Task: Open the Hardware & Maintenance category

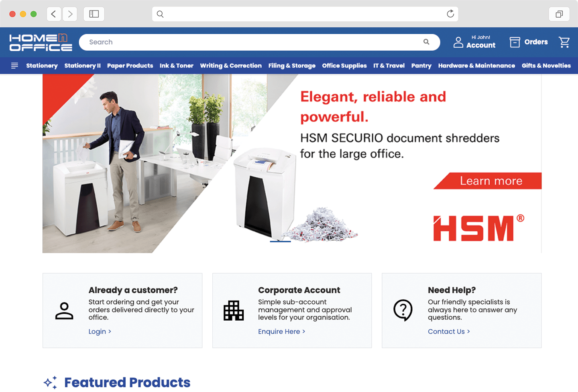Action: point(476,66)
